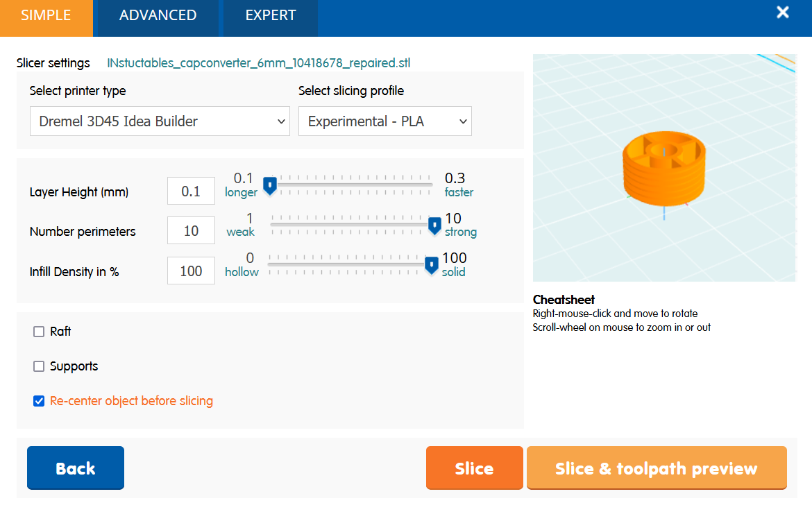Click the Slice button

point(474,468)
